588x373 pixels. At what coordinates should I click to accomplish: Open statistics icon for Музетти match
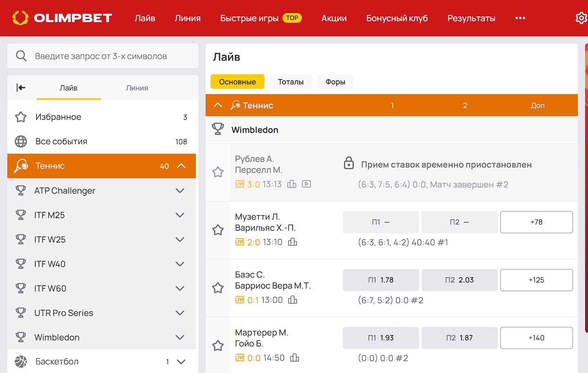coord(293,242)
